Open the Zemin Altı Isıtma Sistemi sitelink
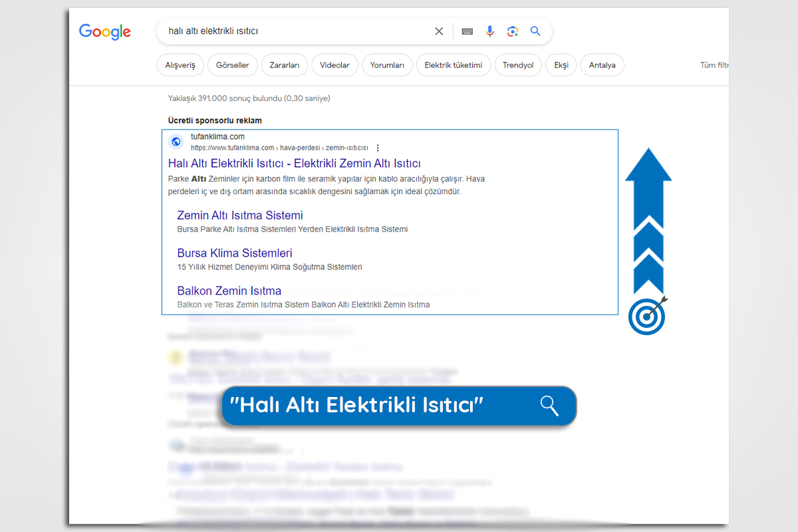The width and height of the screenshot is (798, 532). tap(240, 215)
